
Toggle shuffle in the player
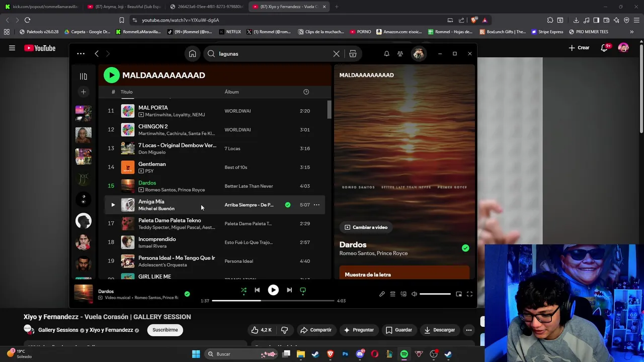coord(244,290)
